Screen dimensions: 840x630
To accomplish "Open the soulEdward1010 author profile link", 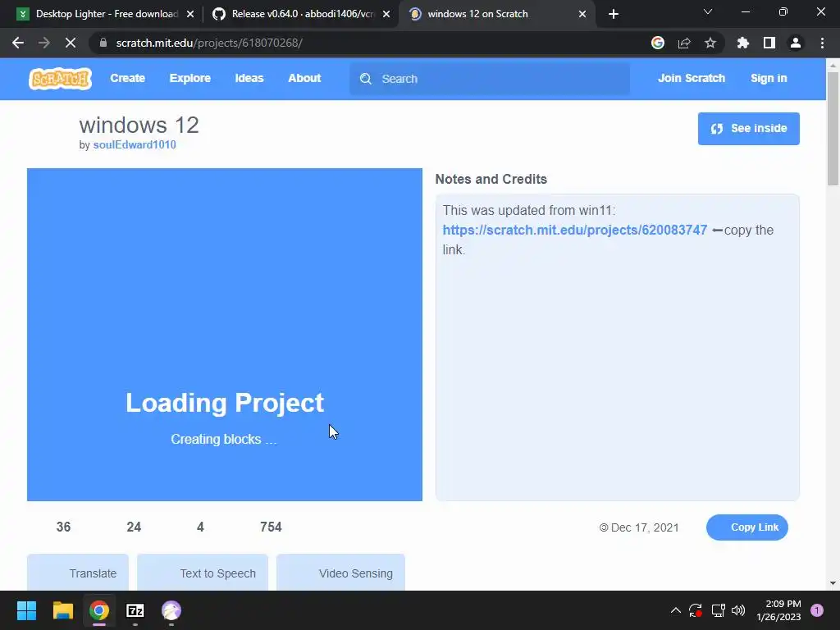I will click(x=135, y=144).
